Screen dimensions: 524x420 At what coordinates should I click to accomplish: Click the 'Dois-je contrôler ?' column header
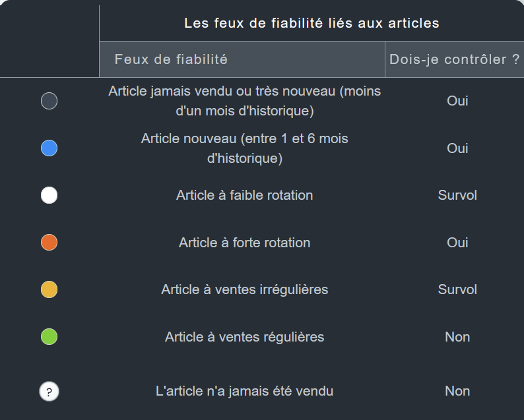(455, 59)
